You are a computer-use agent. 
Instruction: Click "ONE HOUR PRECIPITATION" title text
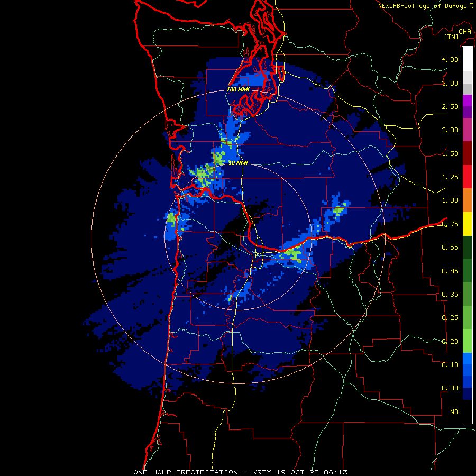click(x=186, y=472)
